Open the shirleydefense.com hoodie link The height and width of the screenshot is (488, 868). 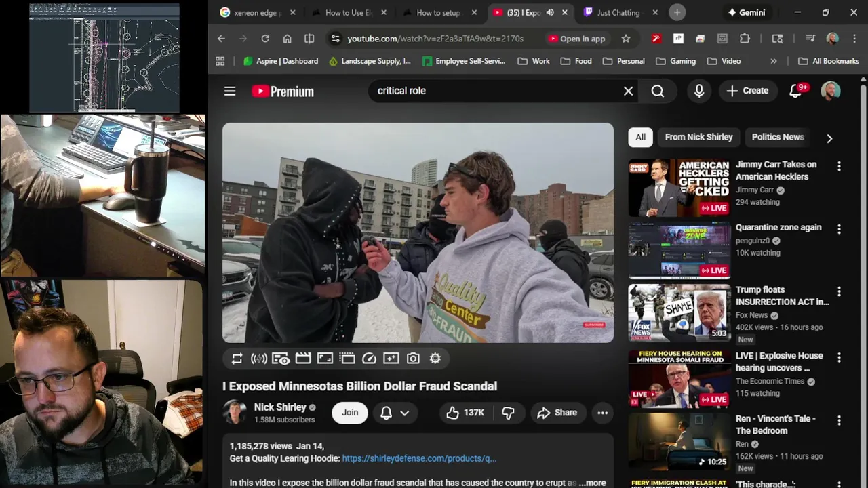click(419, 458)
